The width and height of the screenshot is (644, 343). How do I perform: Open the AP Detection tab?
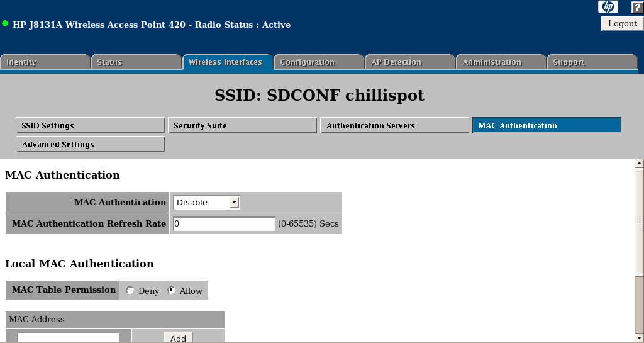409,62
